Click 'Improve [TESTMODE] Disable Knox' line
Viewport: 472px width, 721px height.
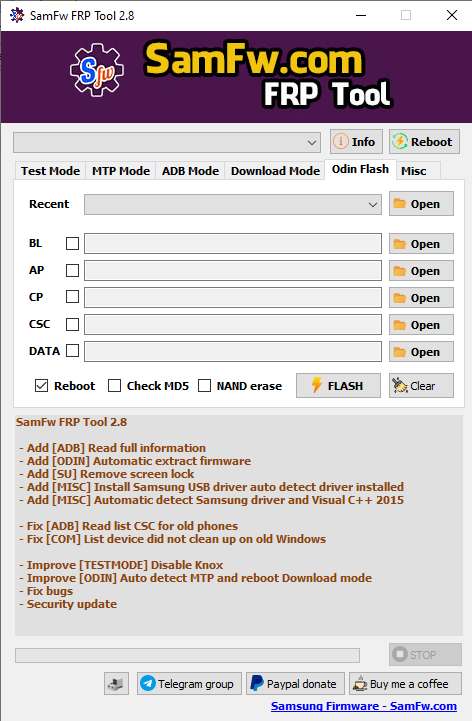tap(121, 565)
